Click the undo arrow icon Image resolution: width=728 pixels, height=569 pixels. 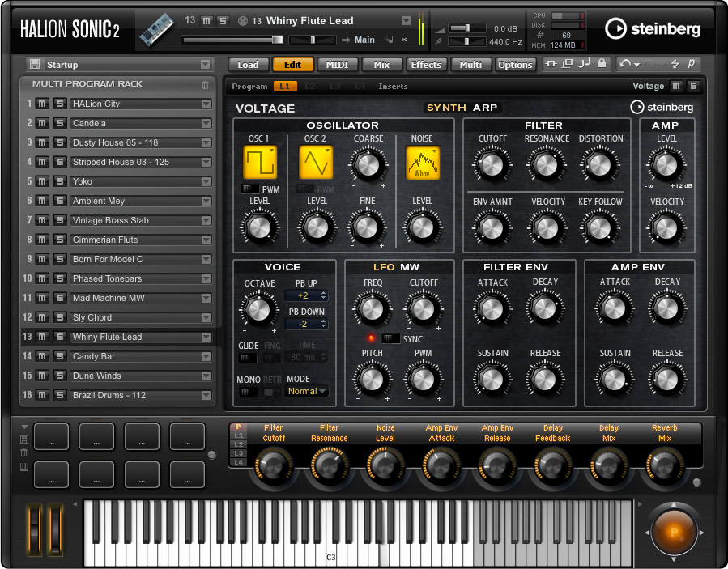[x=625, y=64]
